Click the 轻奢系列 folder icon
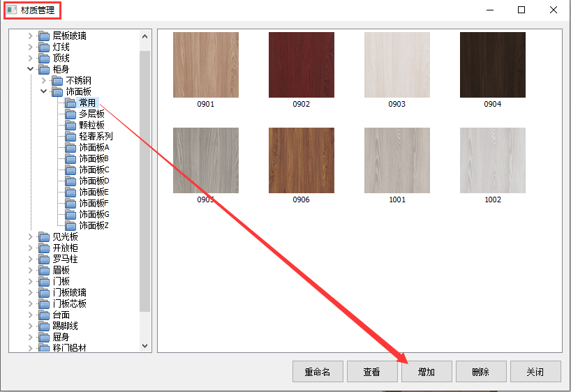The width and height of the screenshot is (571, 392). click(71, 137)
